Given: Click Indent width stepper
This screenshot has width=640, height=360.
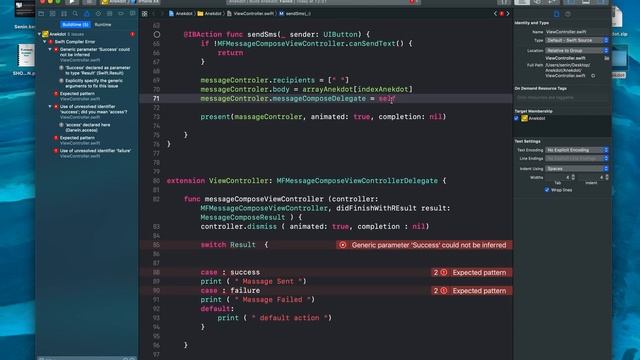Looking at the screenshot, I should point(607,177).
